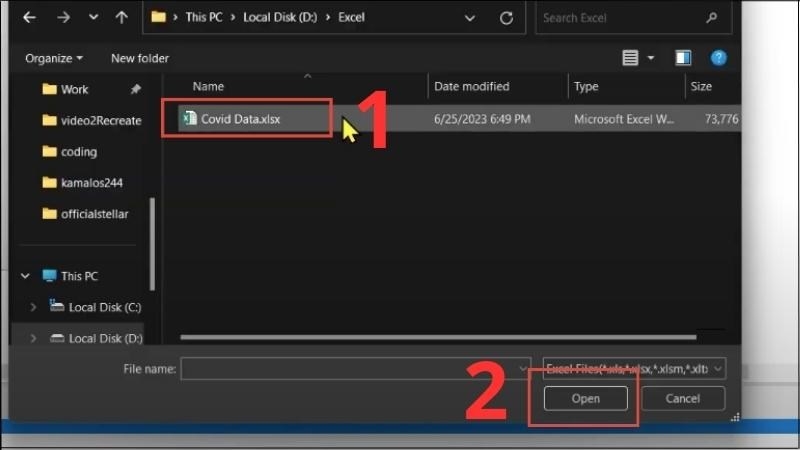Change view with the list view icon
Image resolution: width=800 pixels, height=450 pixels.
click(x=630, y=58)
